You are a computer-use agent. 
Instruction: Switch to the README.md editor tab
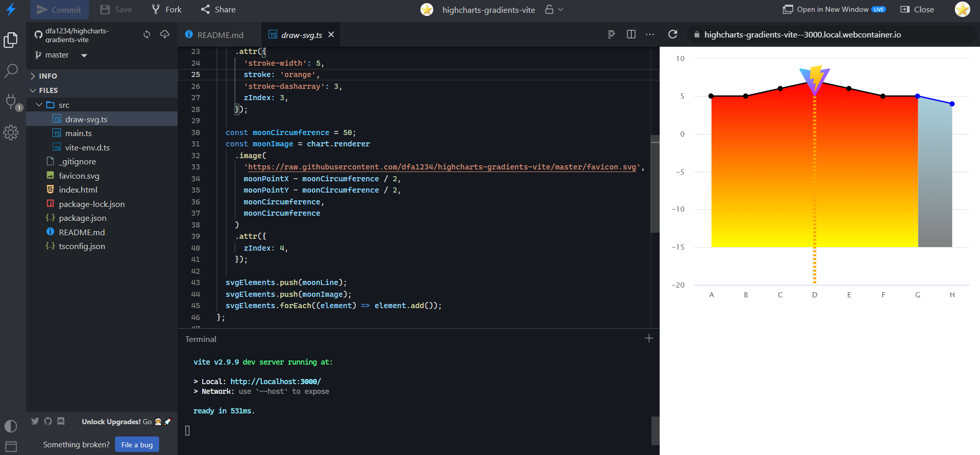pos(220,34)
